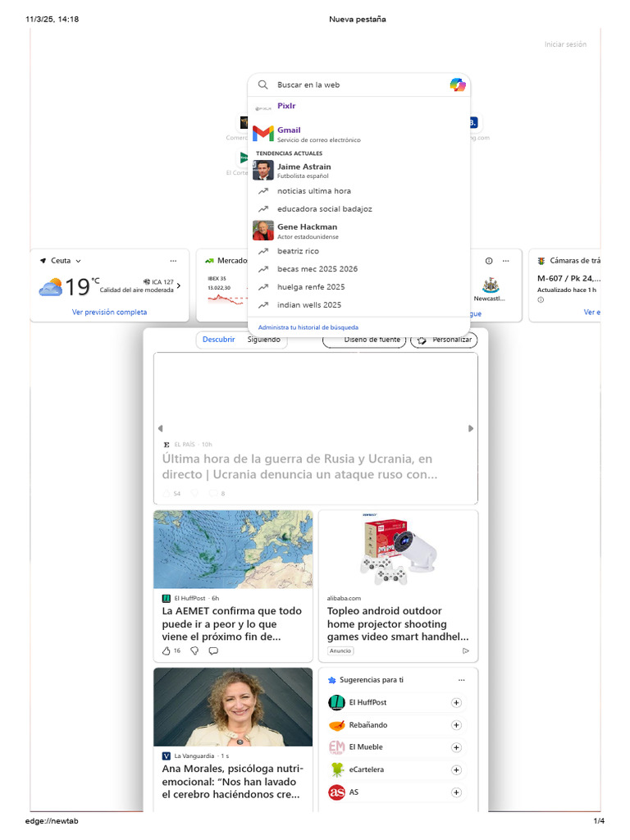This screenshot has height=840, width=630.
Task: Open Copilot icon in search box
Action: tap(458, 84)
